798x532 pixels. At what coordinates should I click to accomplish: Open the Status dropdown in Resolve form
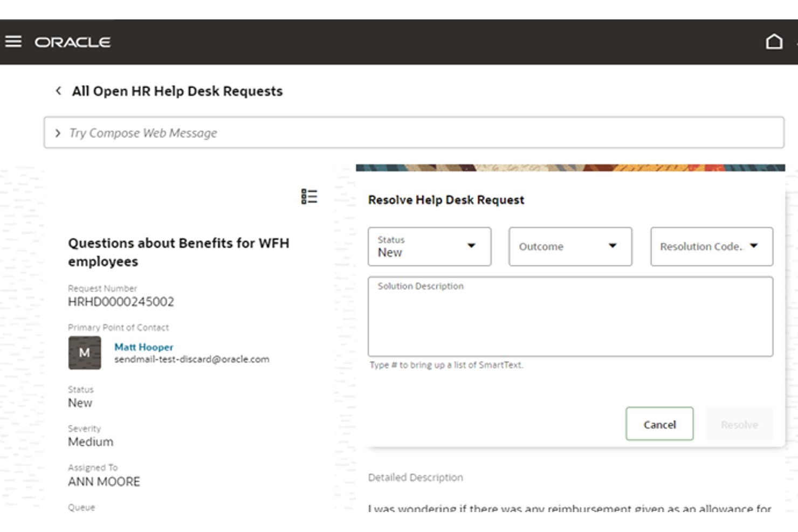430,246
